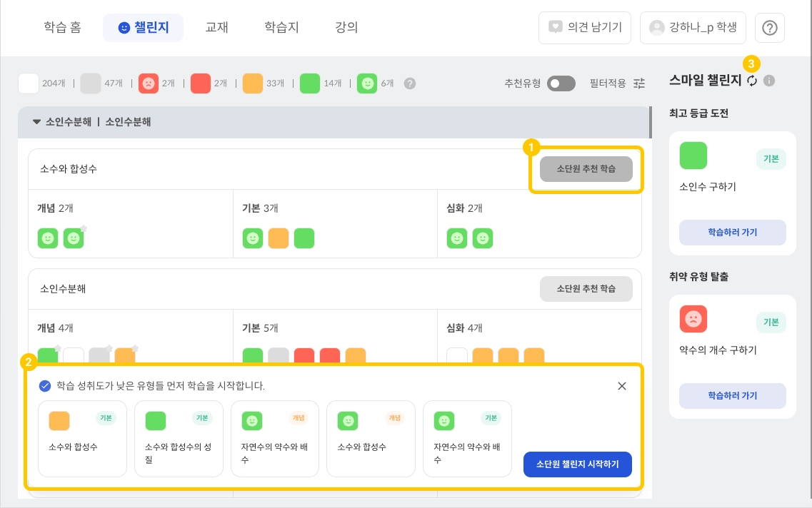Screen dimensions: 812x508
Task: Open the 필터적용 filter settings icon
Action: click(639, 83)
